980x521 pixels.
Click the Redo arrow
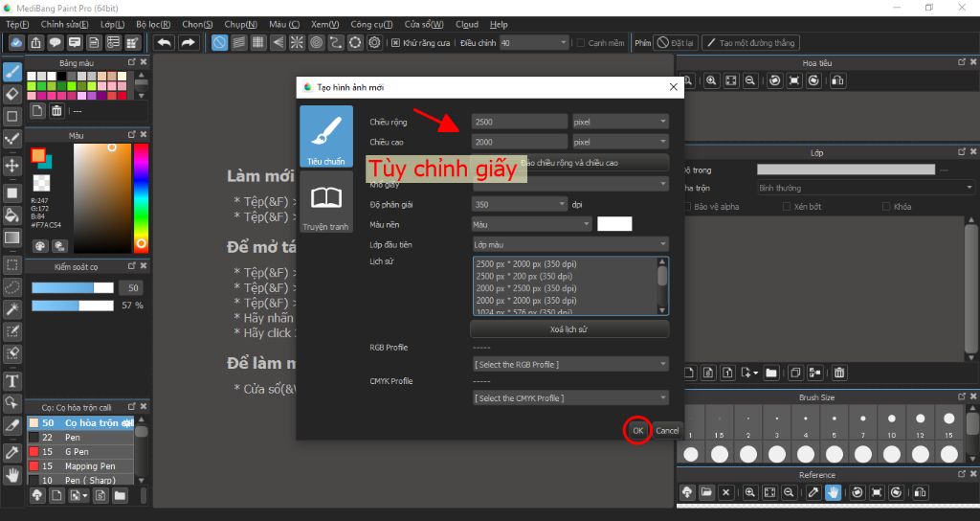188,42
